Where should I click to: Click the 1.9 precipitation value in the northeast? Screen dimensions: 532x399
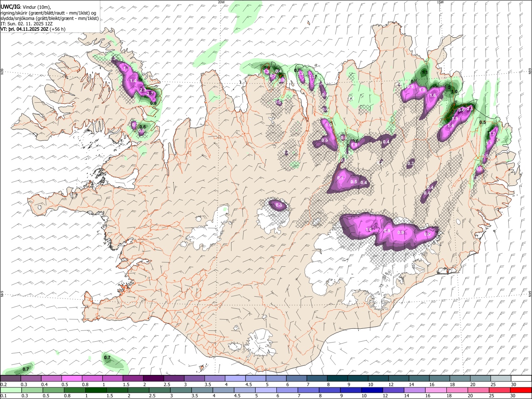tap(455, 119)
